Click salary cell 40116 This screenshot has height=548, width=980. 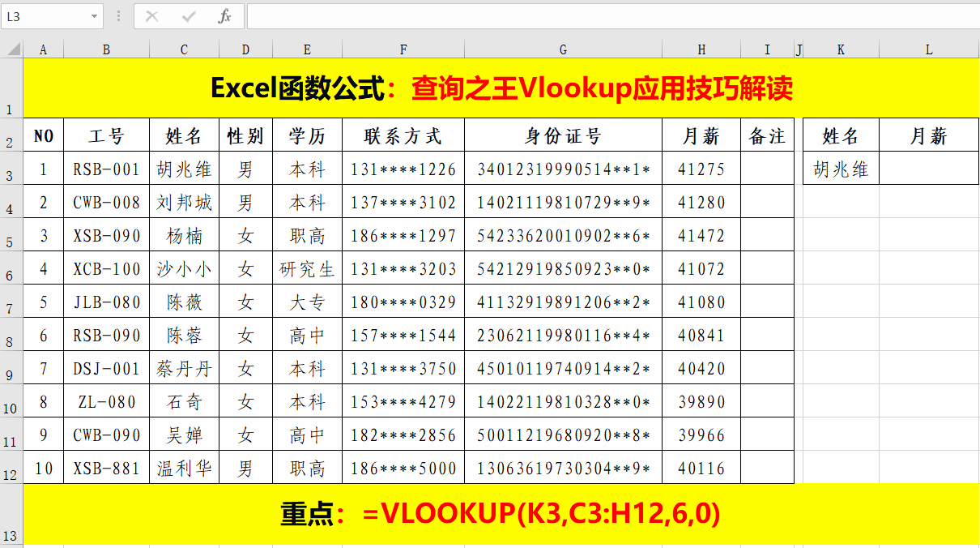701,468
